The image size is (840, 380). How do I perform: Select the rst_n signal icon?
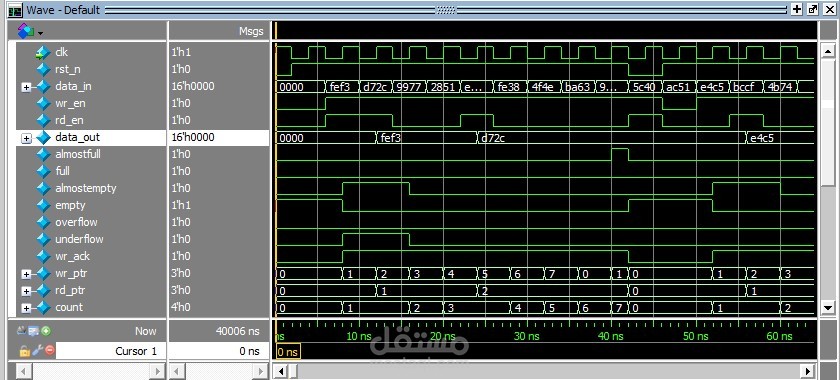point(43,69)
